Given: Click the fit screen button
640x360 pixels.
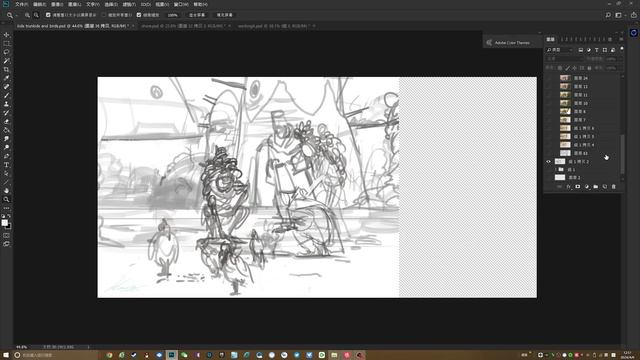Looking at the screenshot, I should click(x=197, y=15).
